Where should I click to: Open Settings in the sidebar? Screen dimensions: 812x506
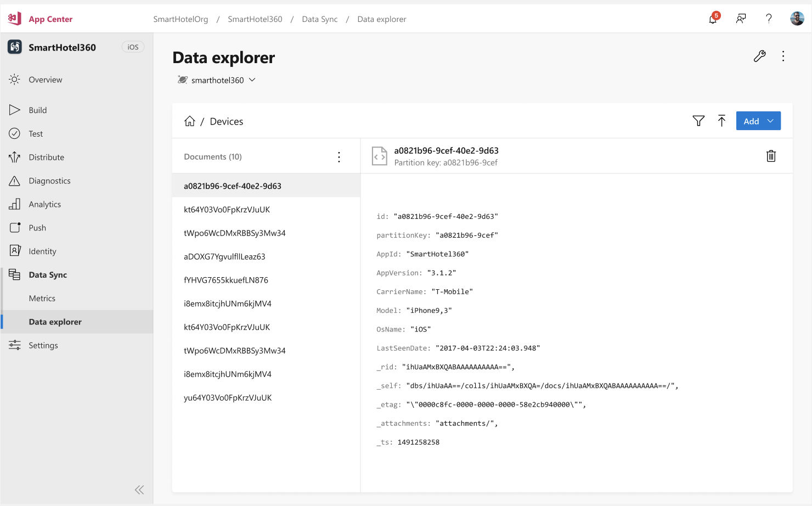(77, 346)
